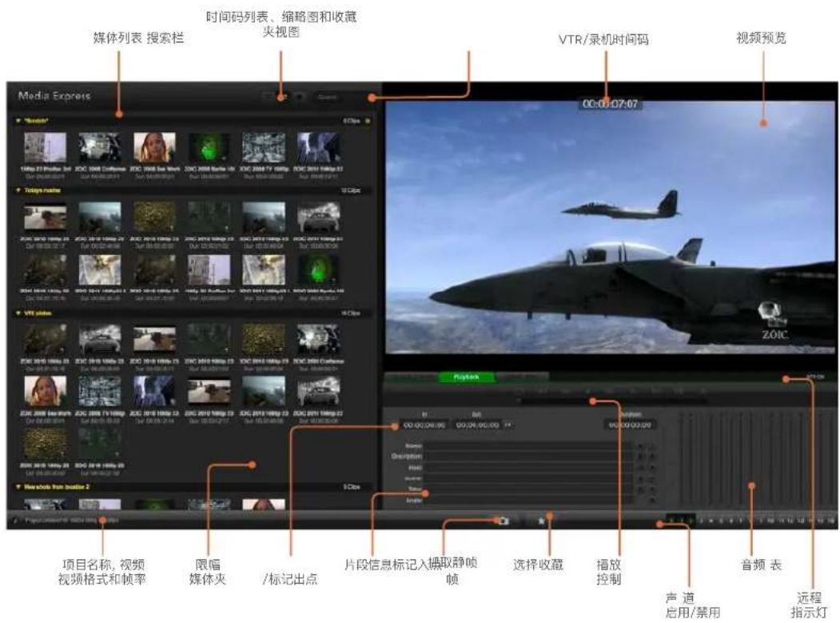Image resolution: width=840 pixels, height=623 pixels.
Task: Toggle audio channel 16 enable button
Action: point(830,521)
